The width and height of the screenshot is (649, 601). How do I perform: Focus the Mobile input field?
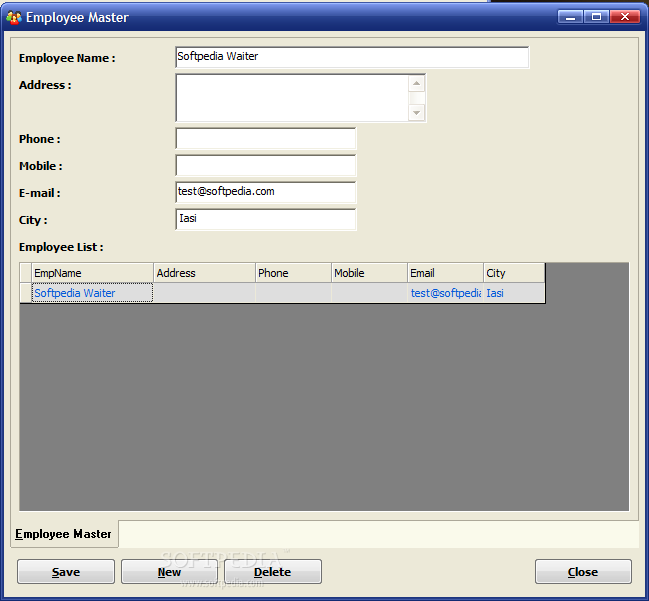(x=266, y=165)
